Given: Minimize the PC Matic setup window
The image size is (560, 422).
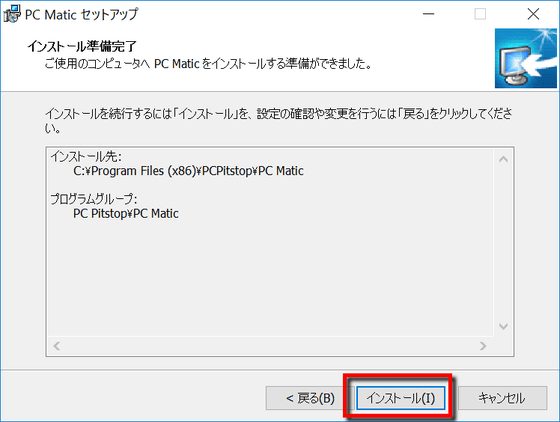Looking at the screenshot, I should 428,14.
